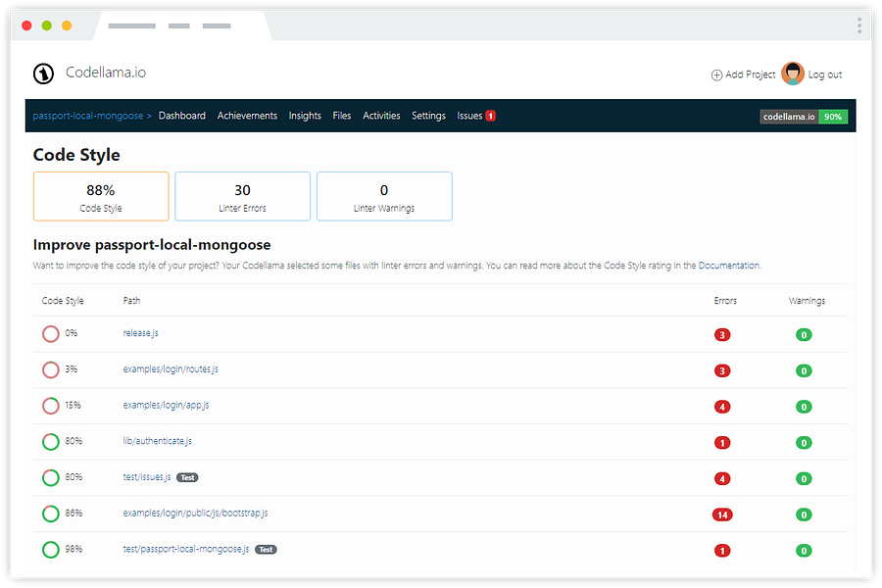Open the release.js file link

(x=140, y=333)
